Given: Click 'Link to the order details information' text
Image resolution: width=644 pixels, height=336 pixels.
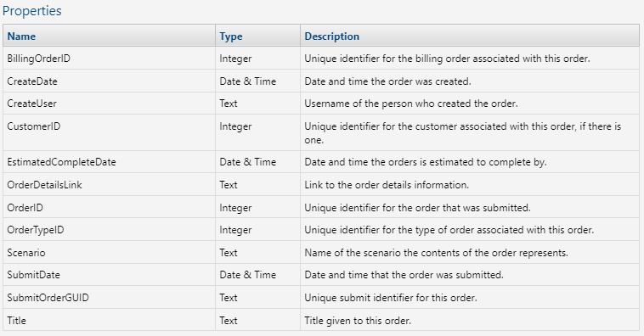Looking at the screenshot, I should 387,185.
